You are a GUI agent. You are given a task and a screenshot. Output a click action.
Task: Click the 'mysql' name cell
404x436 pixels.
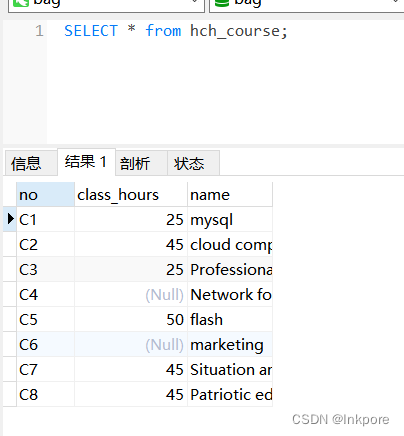pos(230,219)
